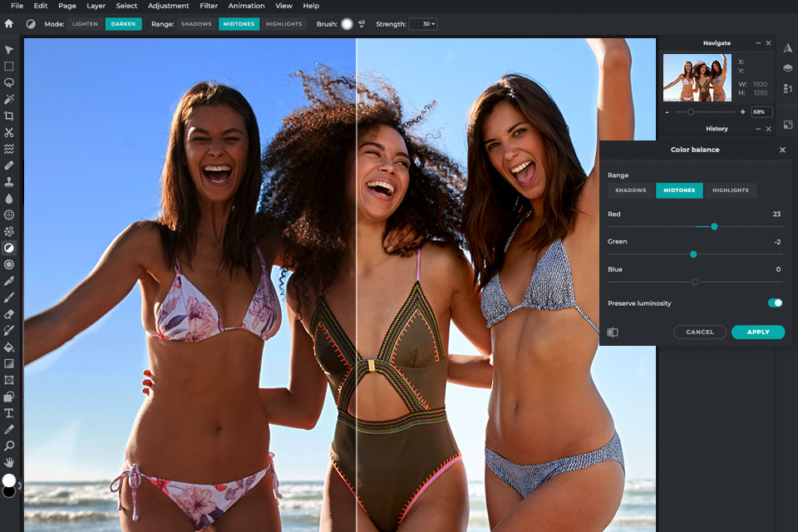Click the Green slider handle
The height and width of the screenshot is (532, 798).
(x=693, y=254)
